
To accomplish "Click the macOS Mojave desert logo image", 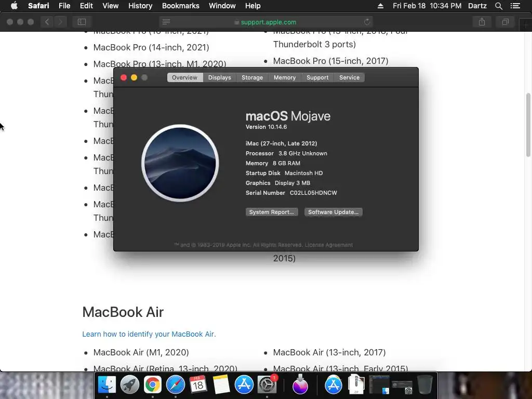I will coord(180,163).
